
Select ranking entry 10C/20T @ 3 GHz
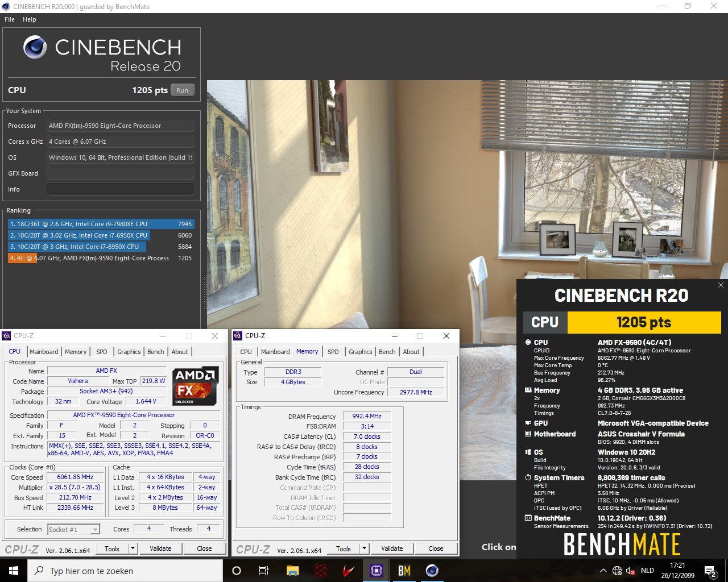click(101, 247)
